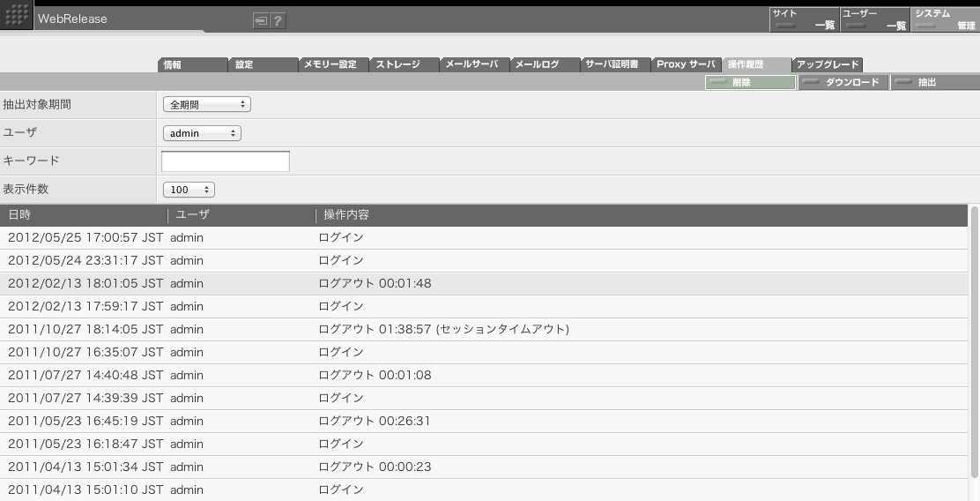Open help via the question mark icon
The height and width of the screenshot is (501, 980).
(278, 21)
